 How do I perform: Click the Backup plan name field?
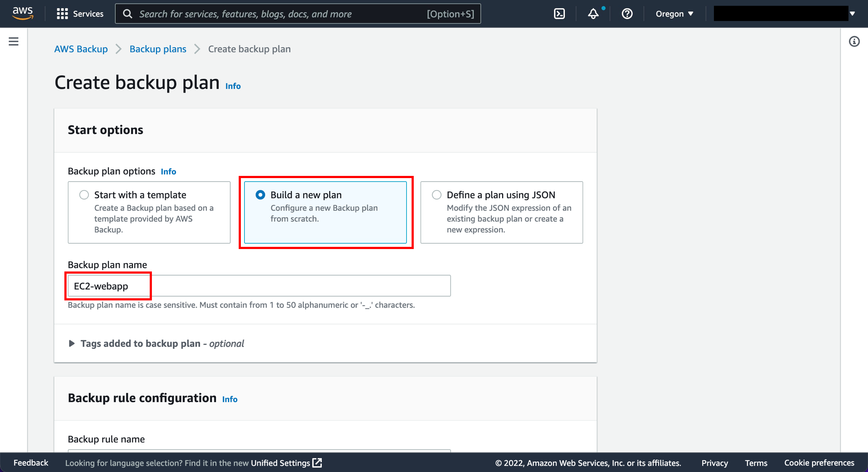tap(259, 286)
